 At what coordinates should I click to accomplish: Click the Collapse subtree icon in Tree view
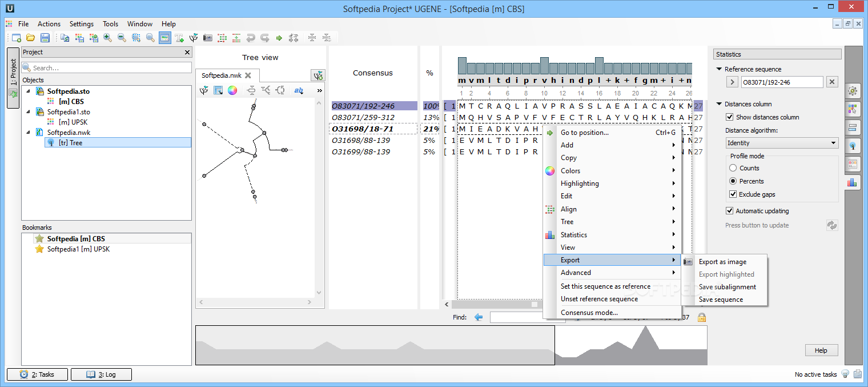251,90
